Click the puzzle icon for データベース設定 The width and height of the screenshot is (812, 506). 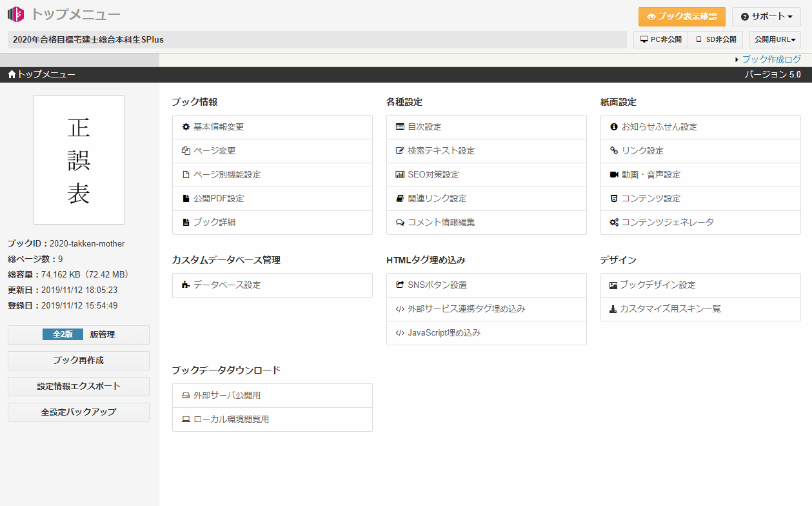click(186, 285)
